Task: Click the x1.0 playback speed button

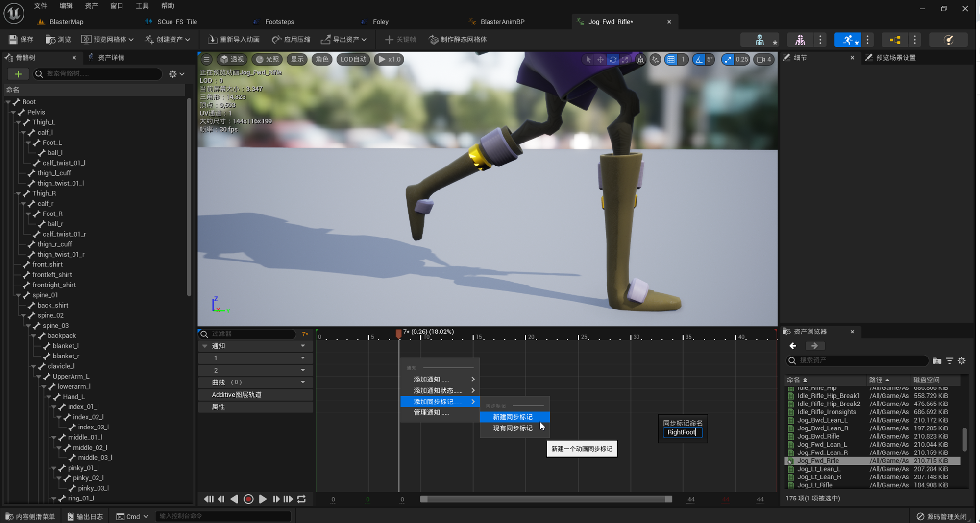Action: 390,59
